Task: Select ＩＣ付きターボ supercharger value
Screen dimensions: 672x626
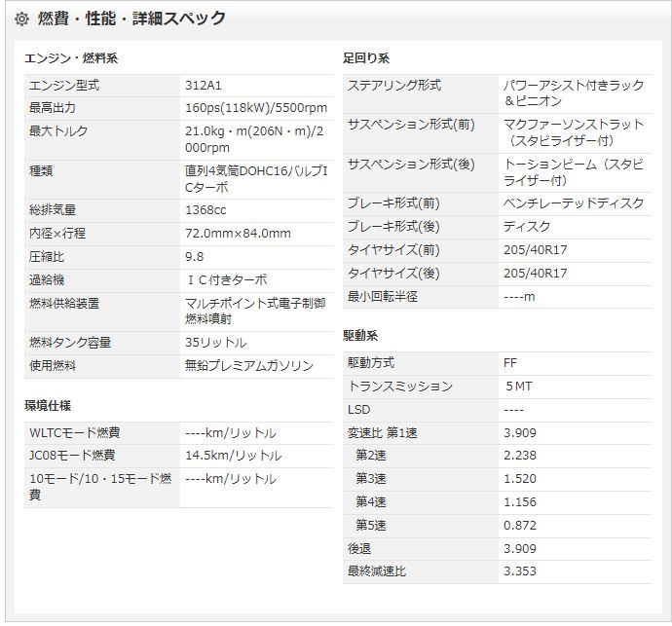Action: 227,280
